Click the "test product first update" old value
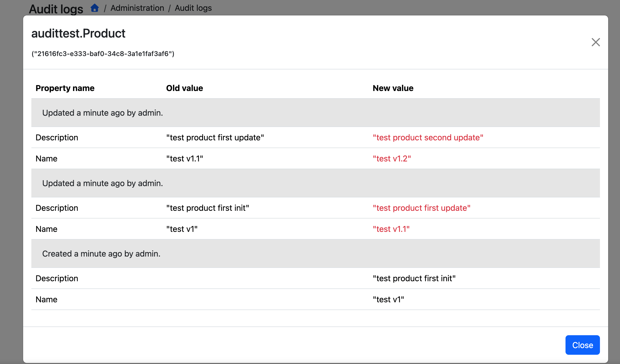620x364 pixels. click(x=215, y=138)
